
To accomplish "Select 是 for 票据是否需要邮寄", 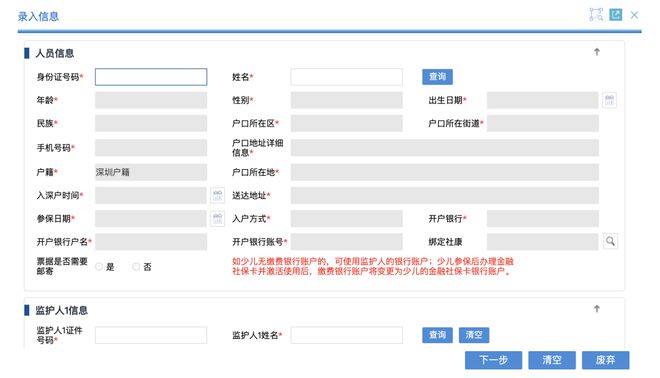I will (x=99, y=266).
